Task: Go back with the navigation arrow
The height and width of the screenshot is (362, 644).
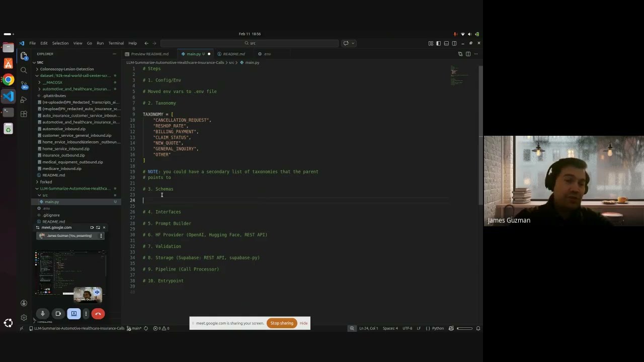Action: coord(146,43)
